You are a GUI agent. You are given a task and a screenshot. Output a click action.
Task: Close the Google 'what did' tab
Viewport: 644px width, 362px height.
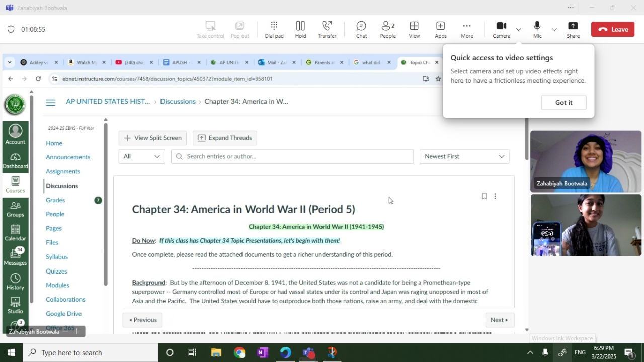[389, 62]
